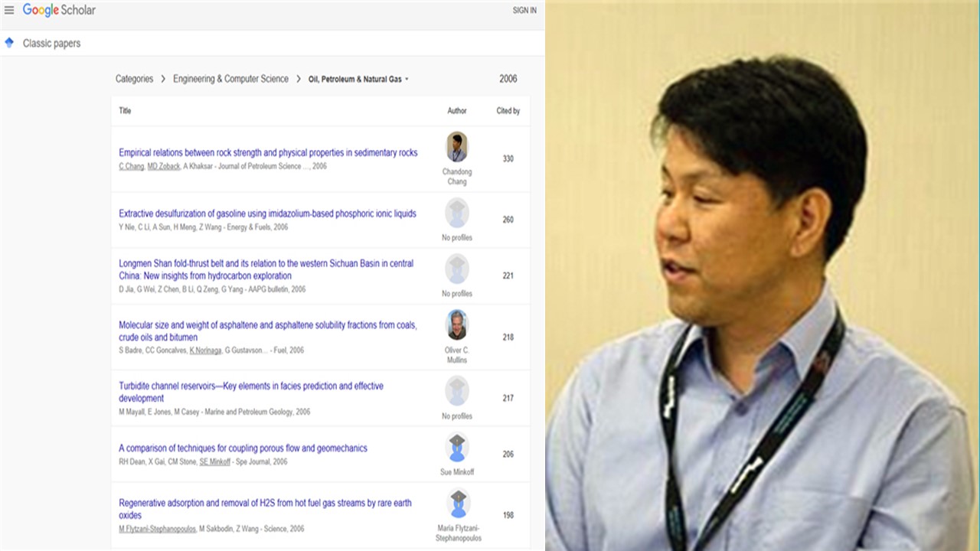980x551 pixels.
Task: Open molecular size of asphaltene paper
Action: (x=268, y=331)
